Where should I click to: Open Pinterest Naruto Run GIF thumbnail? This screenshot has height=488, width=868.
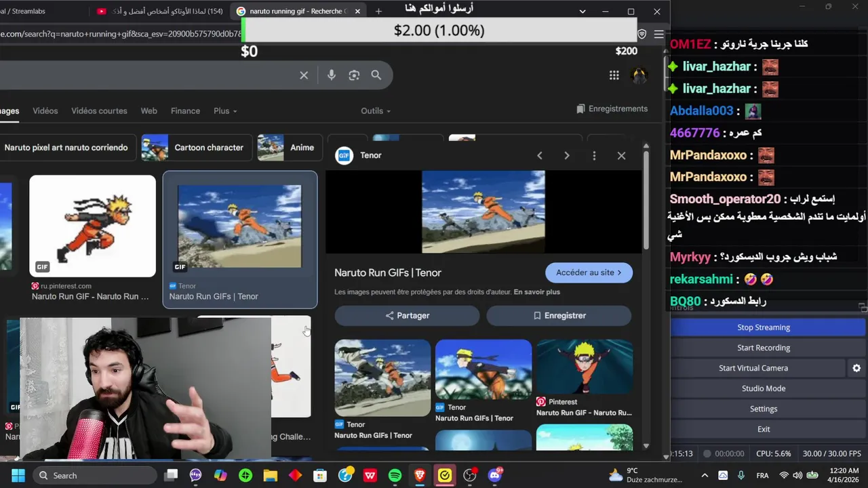tap(92, 226)
